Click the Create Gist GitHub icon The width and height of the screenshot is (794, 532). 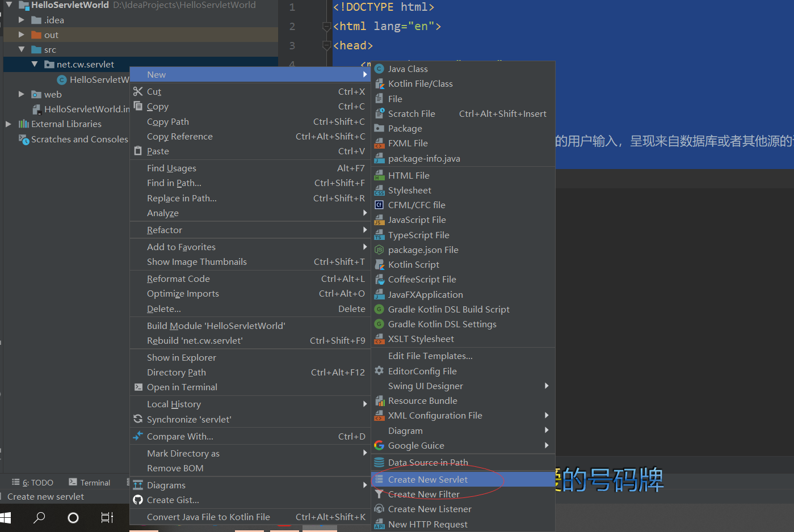138,500
